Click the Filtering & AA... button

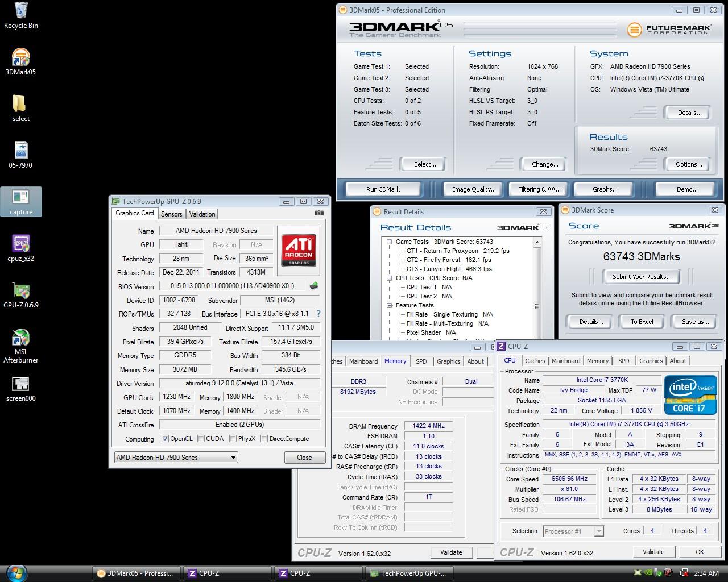coord(539,189)
